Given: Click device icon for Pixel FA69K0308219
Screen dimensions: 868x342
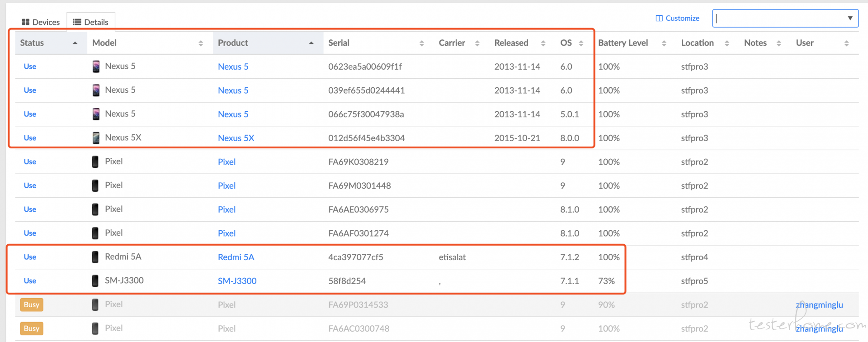Looking at the screenshot, I should click(x=95, y=162).
